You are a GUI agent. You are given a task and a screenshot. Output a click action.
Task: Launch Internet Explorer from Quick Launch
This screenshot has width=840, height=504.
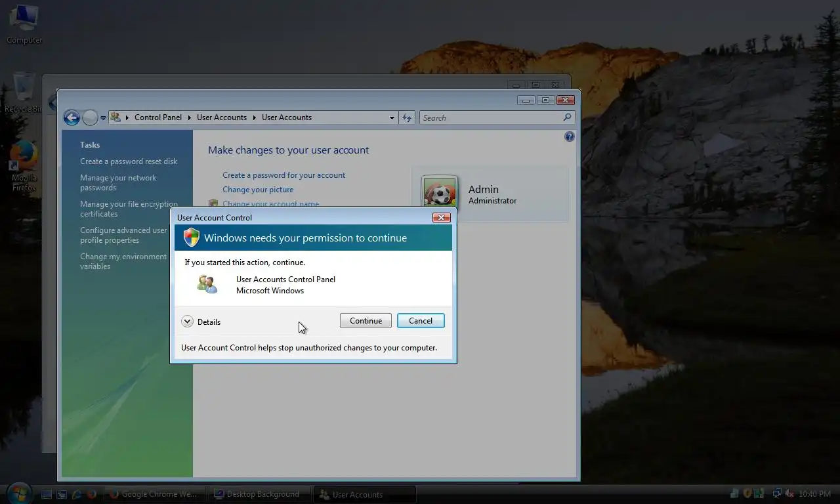pos(77,494)
